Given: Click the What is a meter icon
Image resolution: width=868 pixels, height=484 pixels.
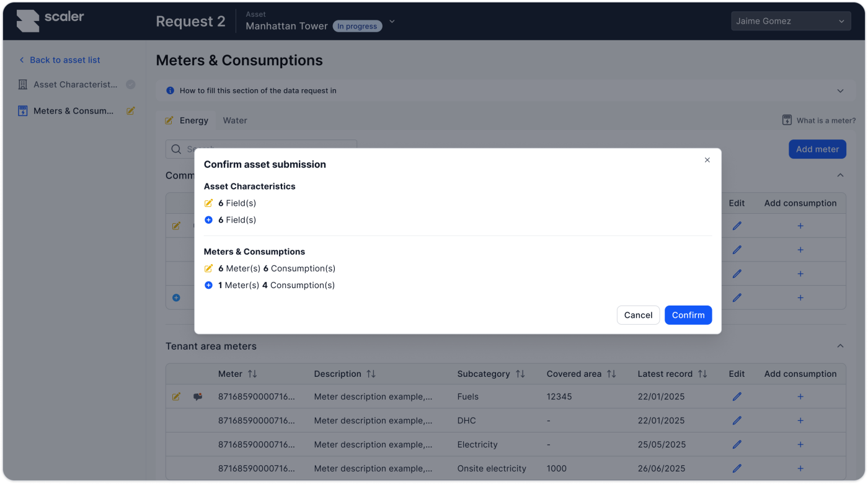Looking at the screenshot, I should [787, 120].
